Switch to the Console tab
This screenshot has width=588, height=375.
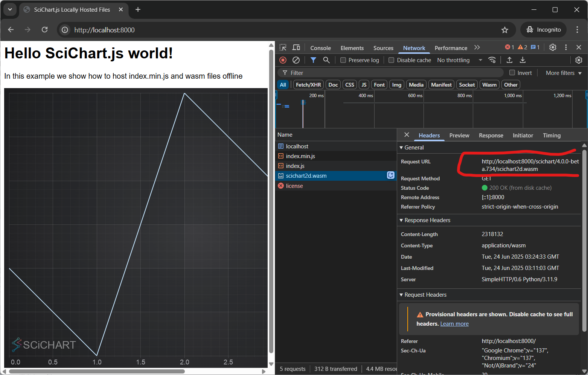point(320,48)
